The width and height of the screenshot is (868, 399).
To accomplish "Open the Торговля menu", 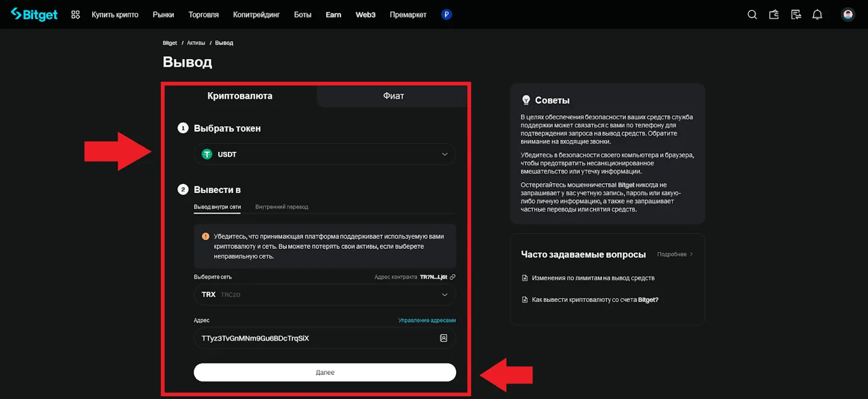I will pyautogui.click(x=204, y=14).
